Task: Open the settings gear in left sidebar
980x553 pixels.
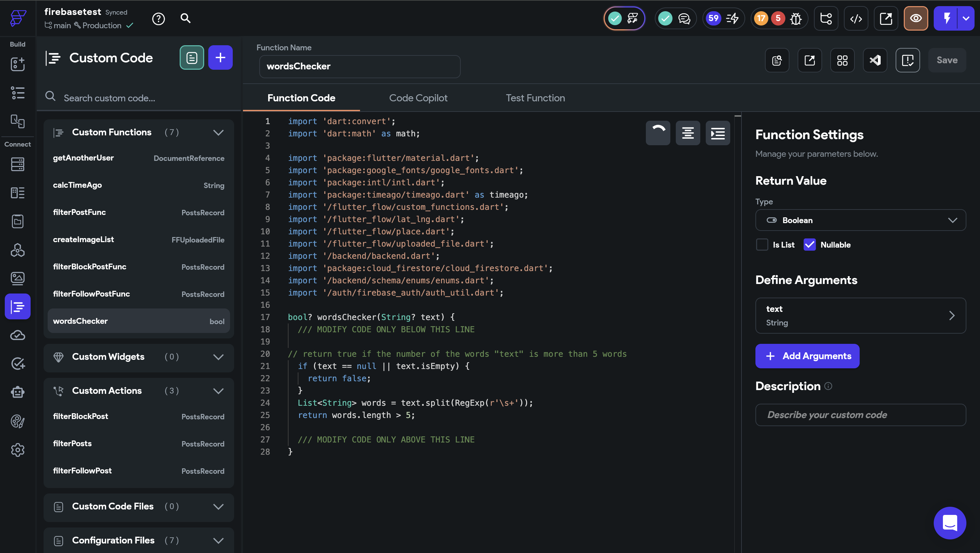Action: 17,450
